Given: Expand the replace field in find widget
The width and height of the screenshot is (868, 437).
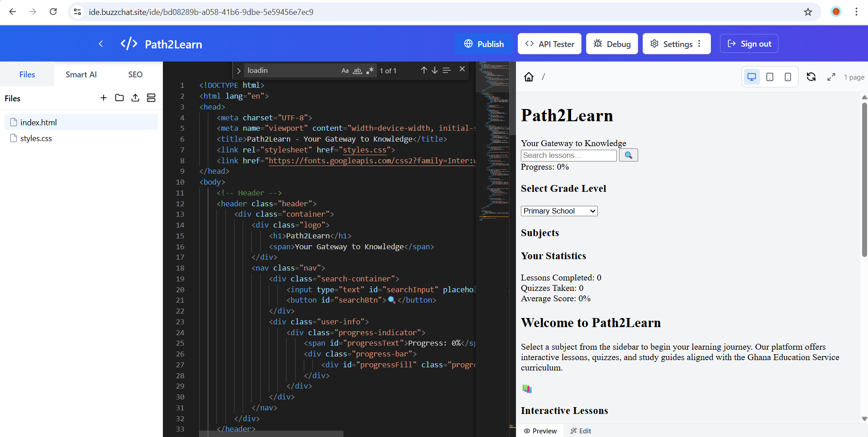Looking at the screenshot, I should point(238,71).
